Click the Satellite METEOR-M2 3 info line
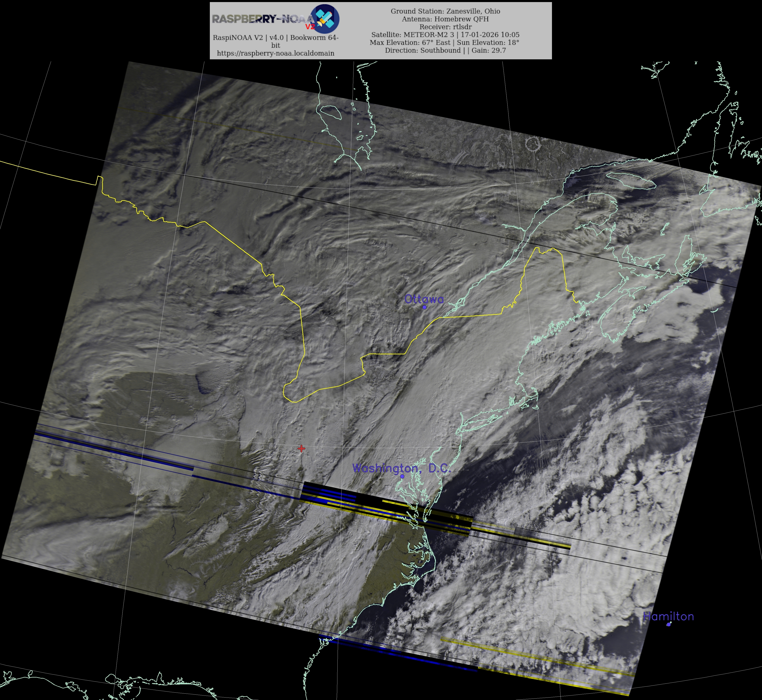 [x=445, y=34]
